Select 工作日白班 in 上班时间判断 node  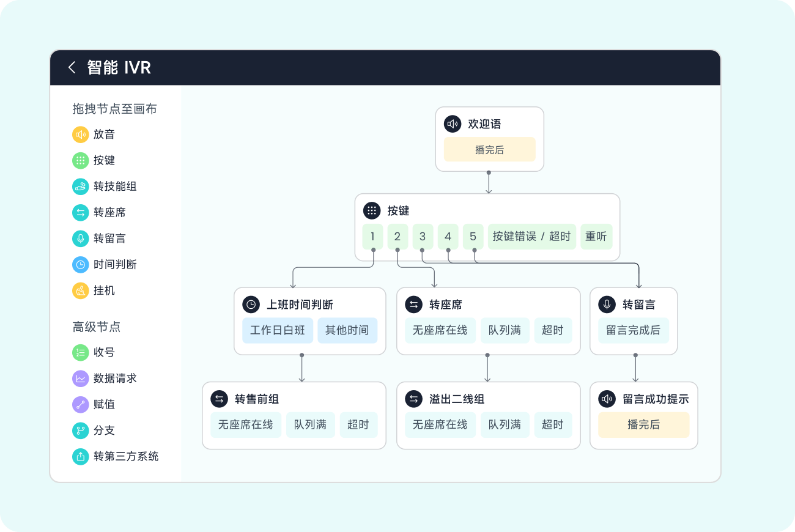click(278, 330)
